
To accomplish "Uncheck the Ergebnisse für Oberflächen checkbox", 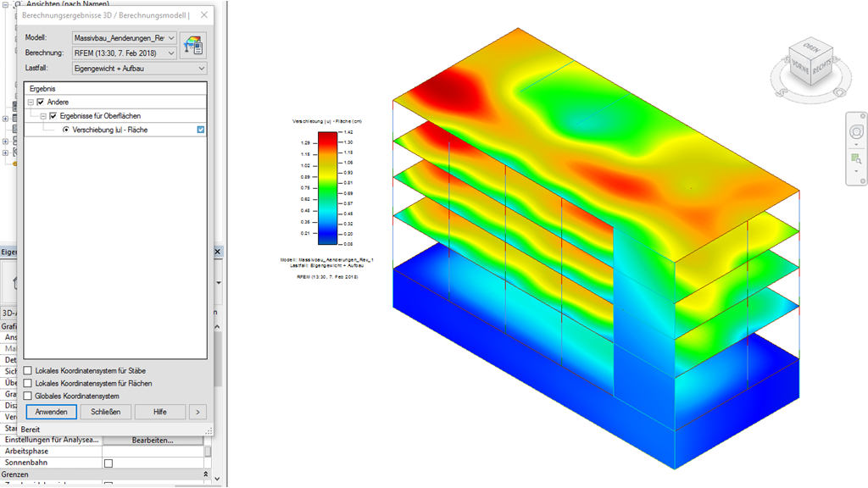I will tap(53, 115).
